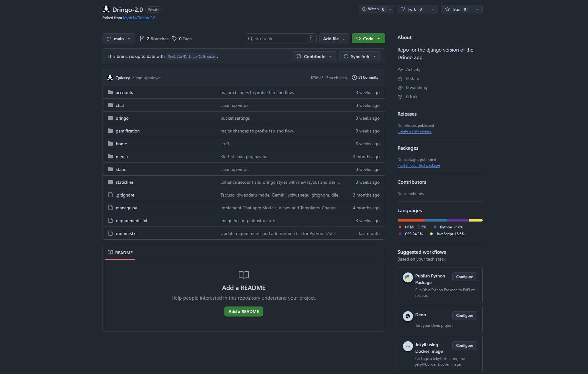Click the folder icon beside home
588x374 pixels.
(x=110, y=143)
